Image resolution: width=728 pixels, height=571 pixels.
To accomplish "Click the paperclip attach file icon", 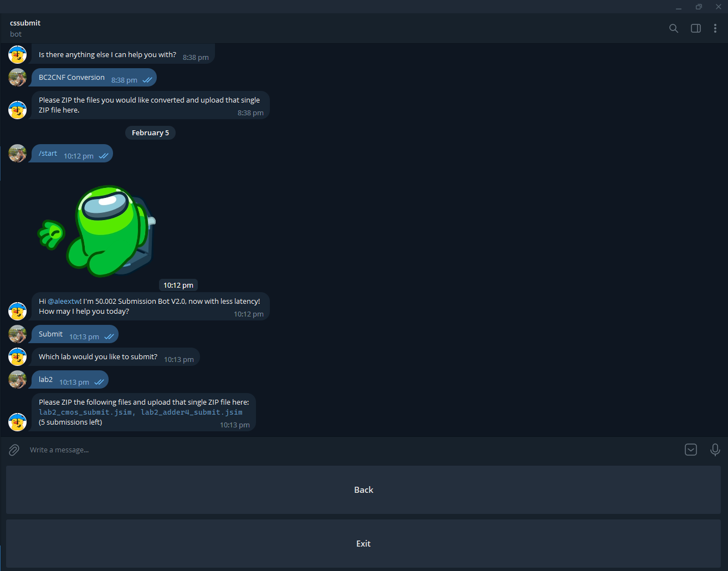I will coord(14,450).
